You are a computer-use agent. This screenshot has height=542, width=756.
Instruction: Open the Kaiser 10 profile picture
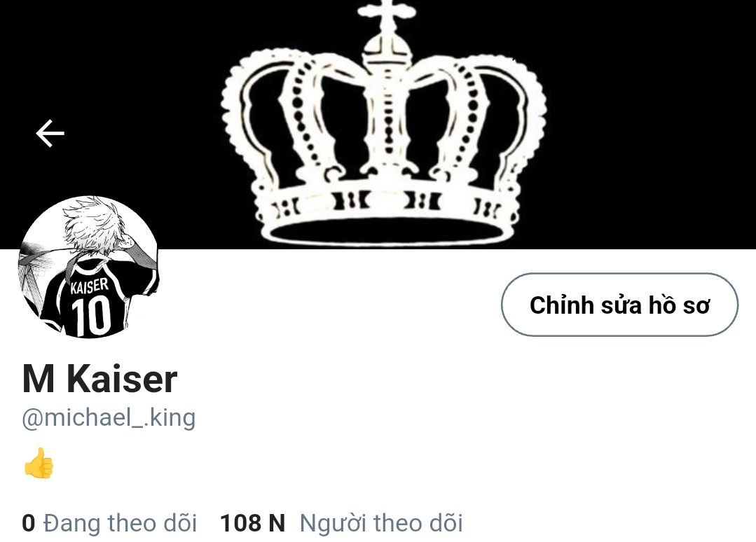click(89, 266)
